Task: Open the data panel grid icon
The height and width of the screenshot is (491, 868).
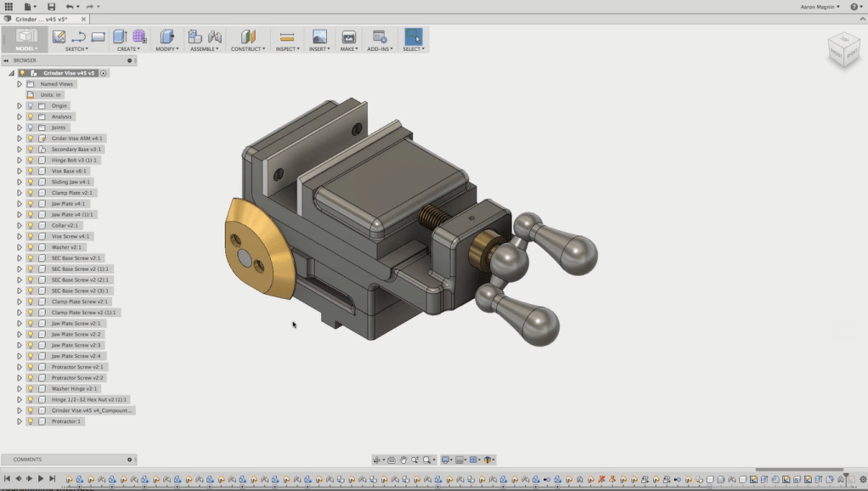Action: [9, 7]
